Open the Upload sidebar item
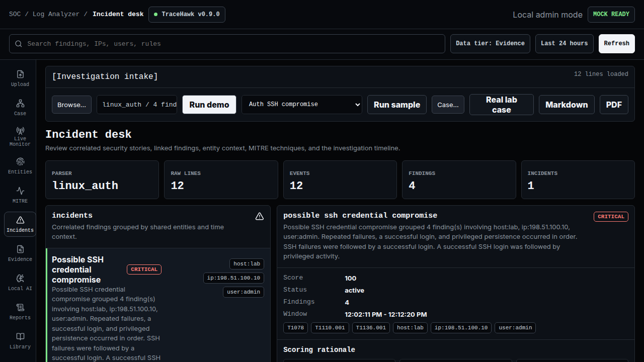This screenshot has width=644, height=362. click(20, 78)
